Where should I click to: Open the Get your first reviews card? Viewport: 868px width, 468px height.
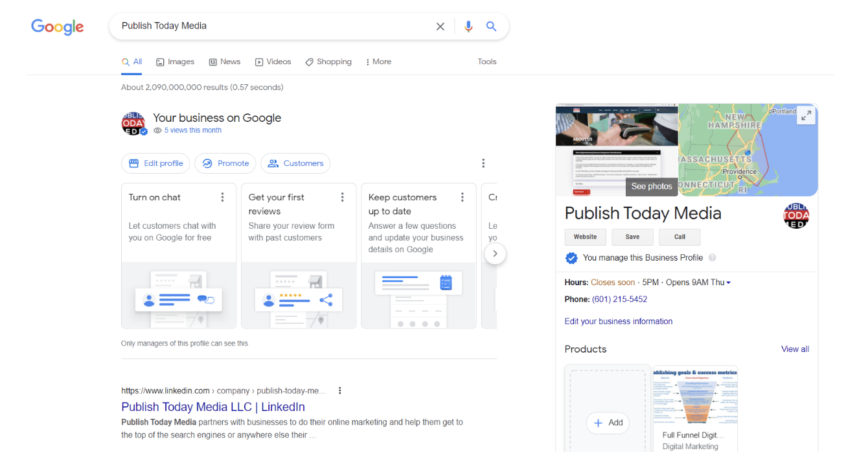(299, 256)
